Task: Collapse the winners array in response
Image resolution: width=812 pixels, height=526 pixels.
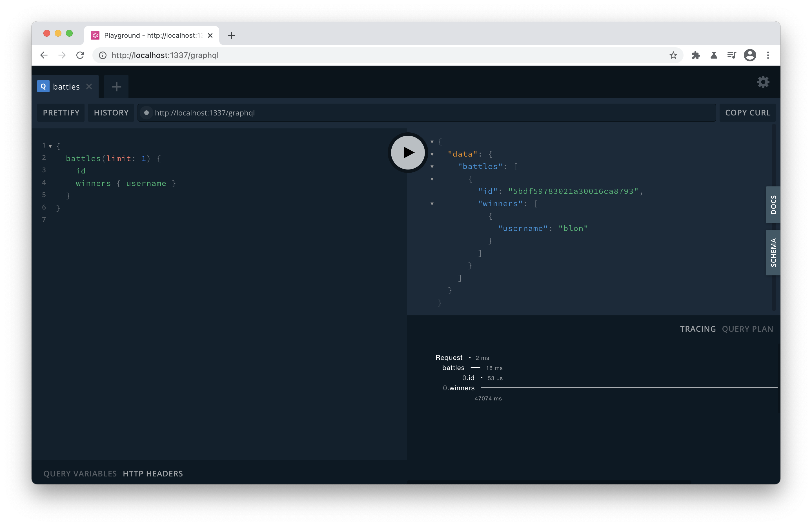Action: point(432,204)
